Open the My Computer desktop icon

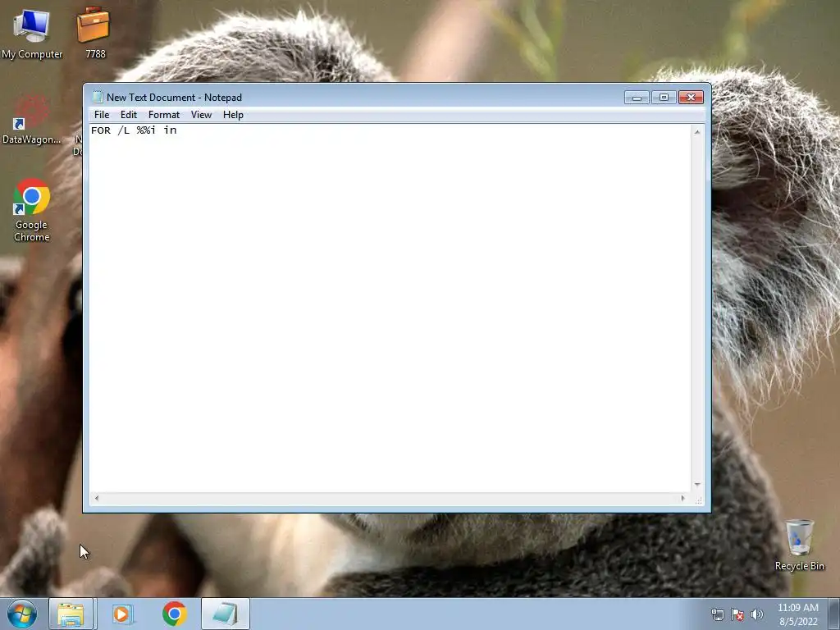click(32, 34)
